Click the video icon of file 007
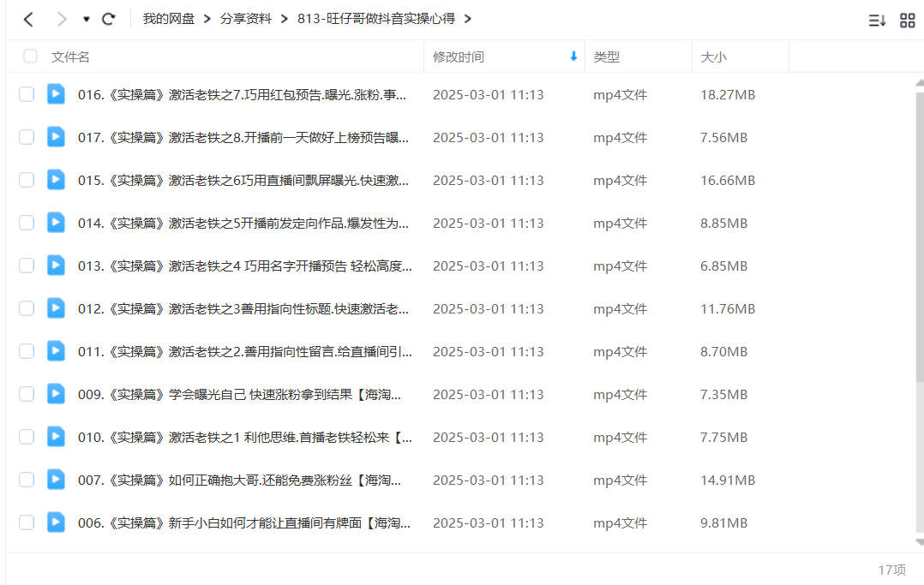924x585 pixels. tap(56, 479)
